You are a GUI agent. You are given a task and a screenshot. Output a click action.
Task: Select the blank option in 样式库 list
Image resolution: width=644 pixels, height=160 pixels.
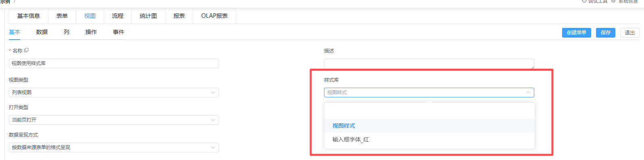(429, 112)
